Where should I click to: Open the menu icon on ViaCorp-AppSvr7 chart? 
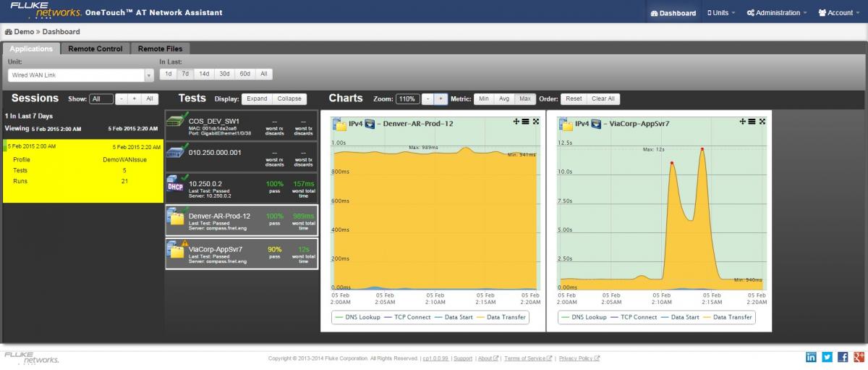[x=752, y=122]
